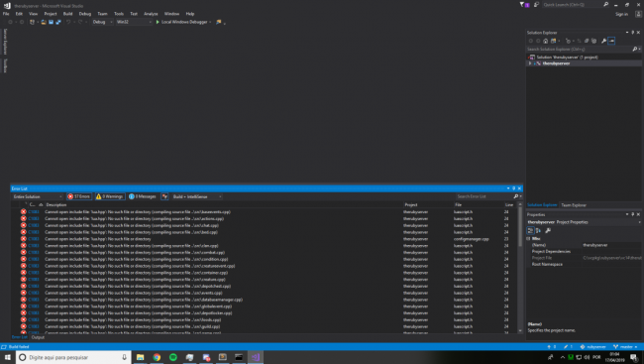Start the Local Windows Debugger
The image size is (644, 364).
coord(182,22)
